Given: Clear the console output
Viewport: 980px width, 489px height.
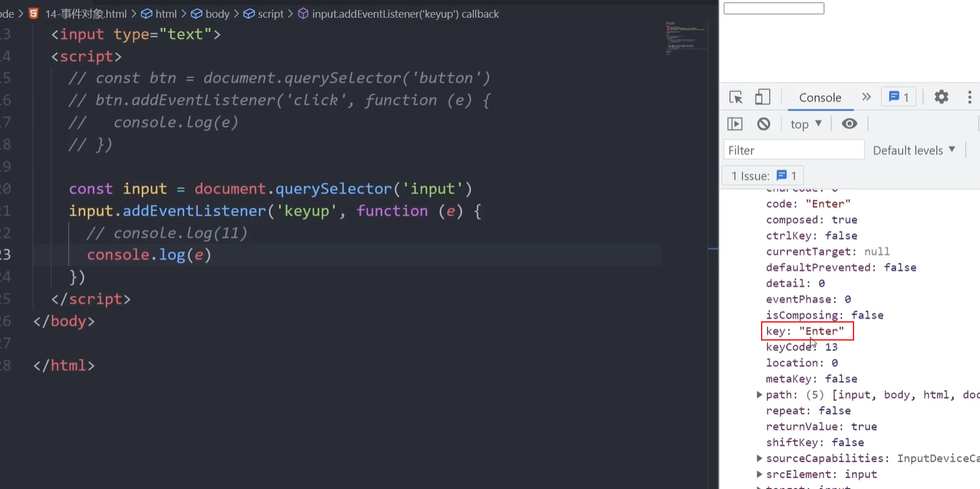Looking at the screenshot, I should tap(764, 124).
